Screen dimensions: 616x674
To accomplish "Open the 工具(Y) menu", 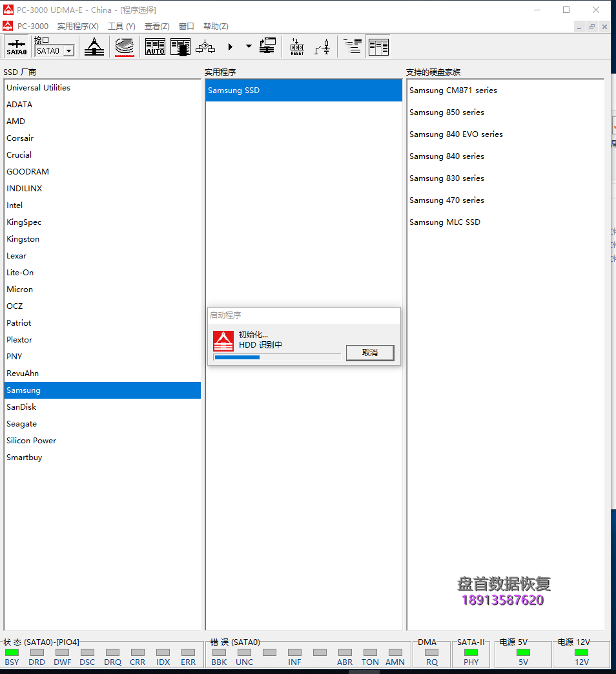I will (121, 26).
